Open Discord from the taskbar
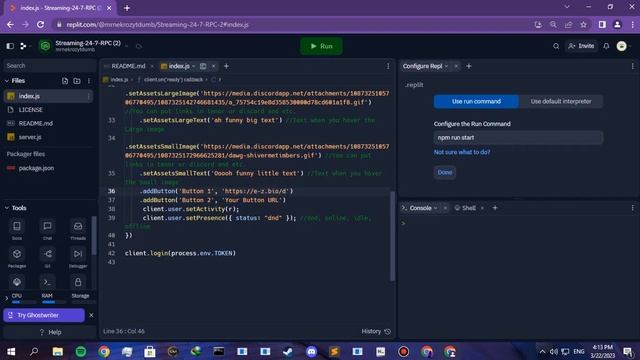Viewport: 640px width, 360px height. [x=311, y=351]
